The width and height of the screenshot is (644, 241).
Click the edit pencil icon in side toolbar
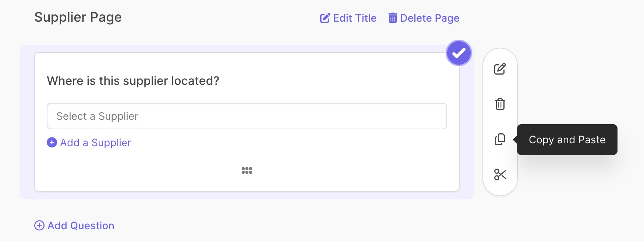(x=500, y=69)
